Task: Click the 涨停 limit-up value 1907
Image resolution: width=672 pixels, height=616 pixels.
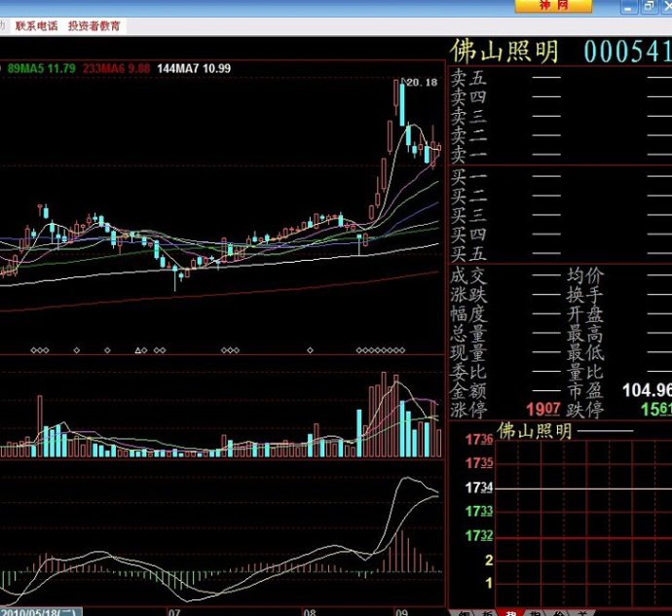Action: [x=543, y=410]
